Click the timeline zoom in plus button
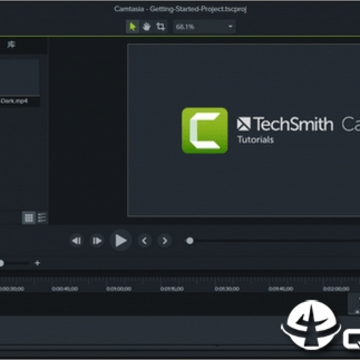Viewport: 360px width, 360px height. (37, 263)
